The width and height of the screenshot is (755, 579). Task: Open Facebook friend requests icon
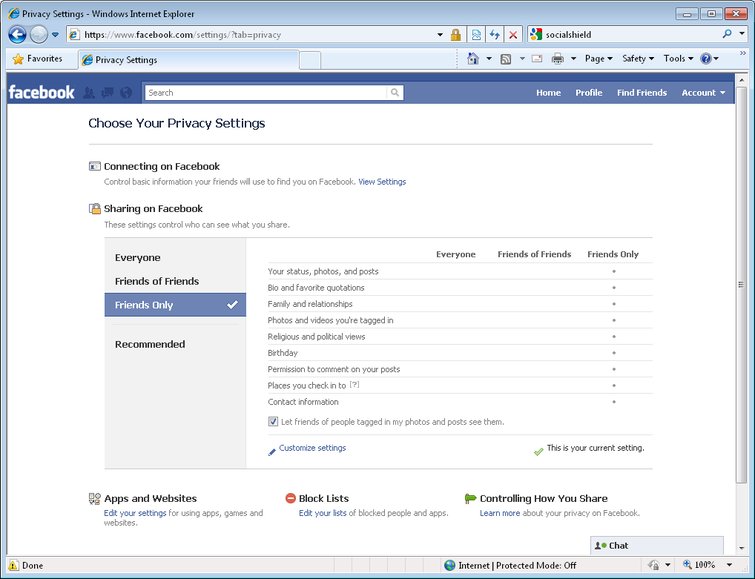coord(89,92)
